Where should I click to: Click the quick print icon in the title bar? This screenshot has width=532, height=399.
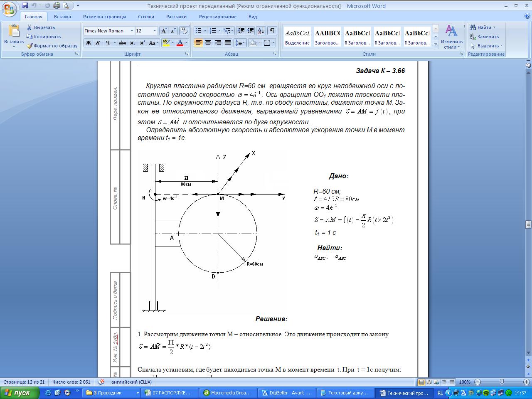pyautogui.click(x=57, y=6)
